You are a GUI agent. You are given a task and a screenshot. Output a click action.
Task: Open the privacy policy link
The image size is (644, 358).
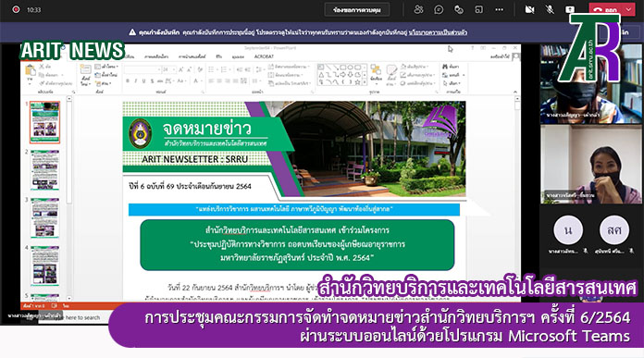click(x=438, y=32)
